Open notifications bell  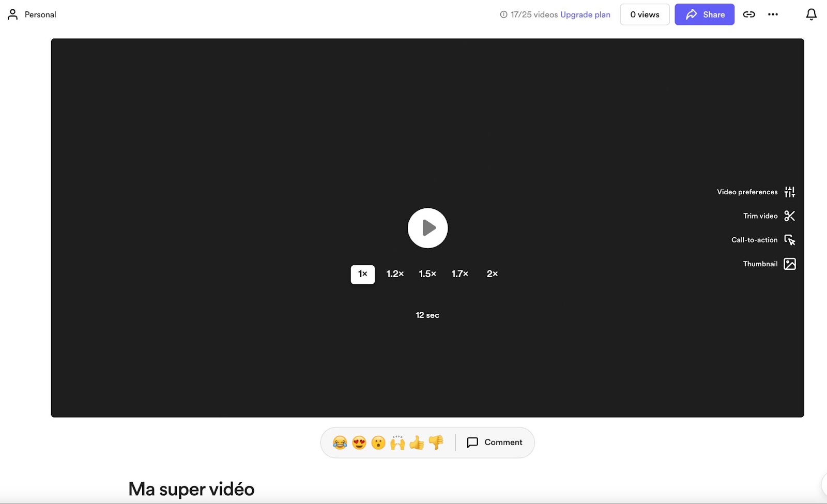[x=811, y=14]
